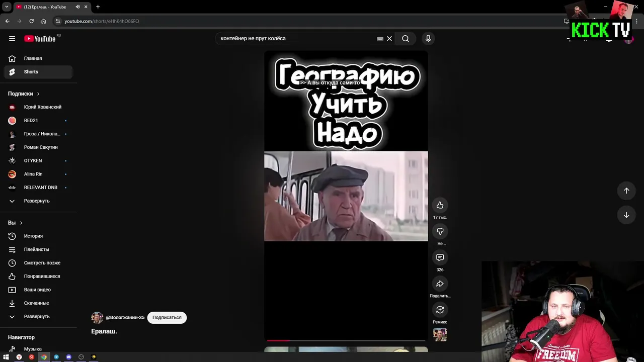This screenshot has width=644, height=362.
Task: Open Telegram in the taskbar
Action: click(56, 357)
